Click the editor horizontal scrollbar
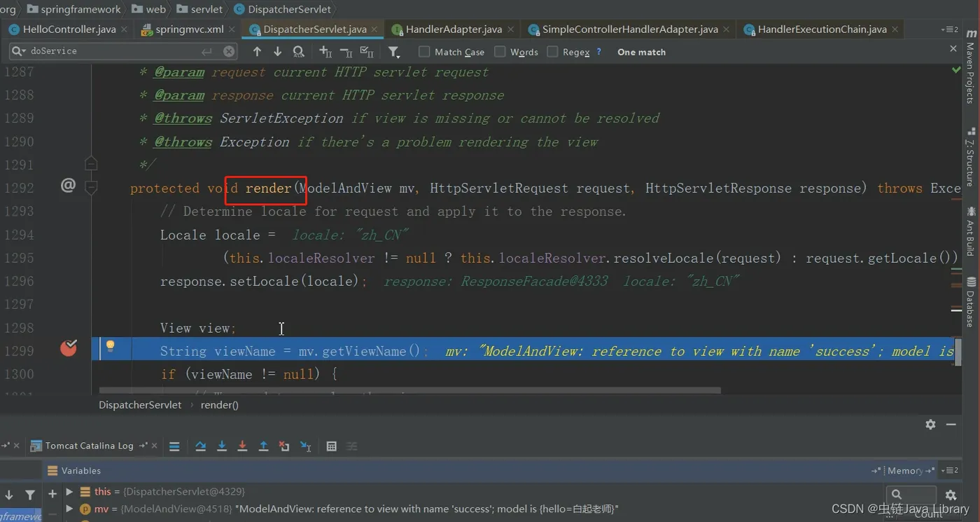980x522 pixels. click(409, 390)
